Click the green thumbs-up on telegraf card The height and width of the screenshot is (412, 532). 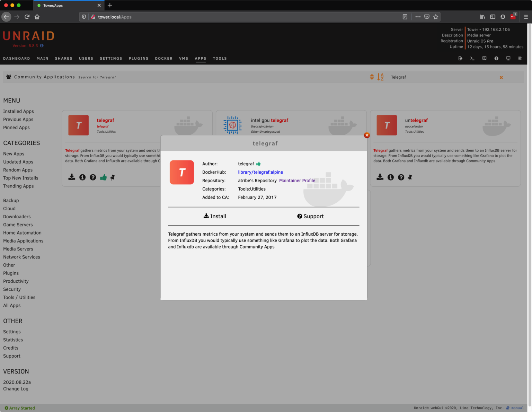[103, 177]
